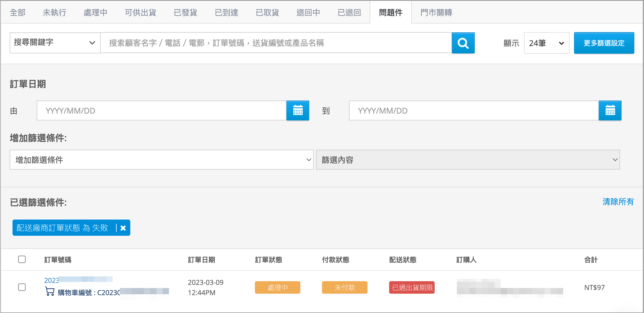
Task: Open the calendar picker for the 到 date
Action: [x=610, y=110]
